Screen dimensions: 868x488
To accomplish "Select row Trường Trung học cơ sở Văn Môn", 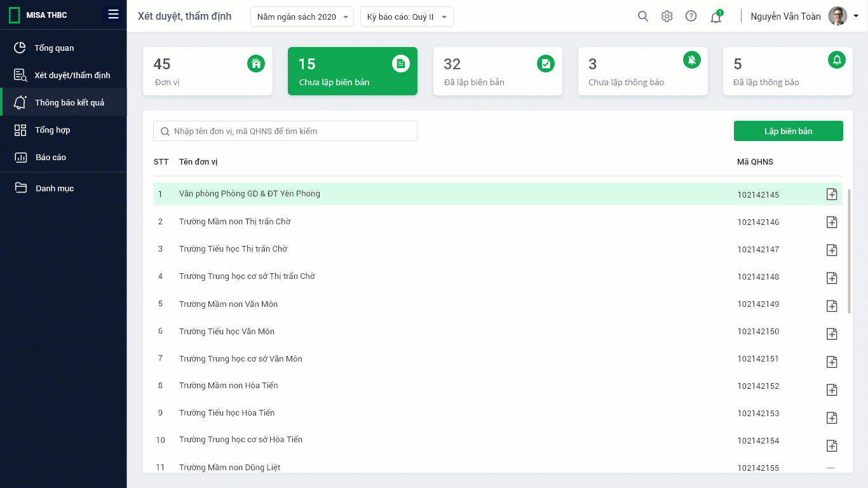I will pyautogui.click(x=498, y=358).
